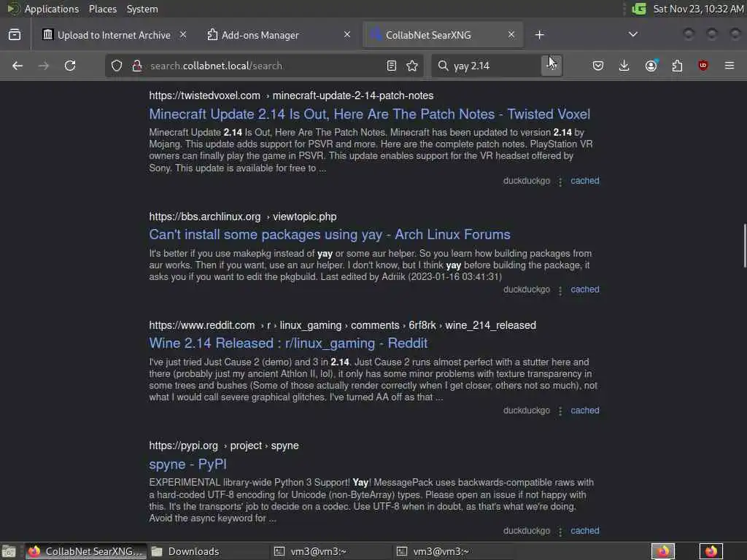Screen dimensions: 747x560
Task: Open Firefox View icon in tab bar
Action: (x=15, y=35)
